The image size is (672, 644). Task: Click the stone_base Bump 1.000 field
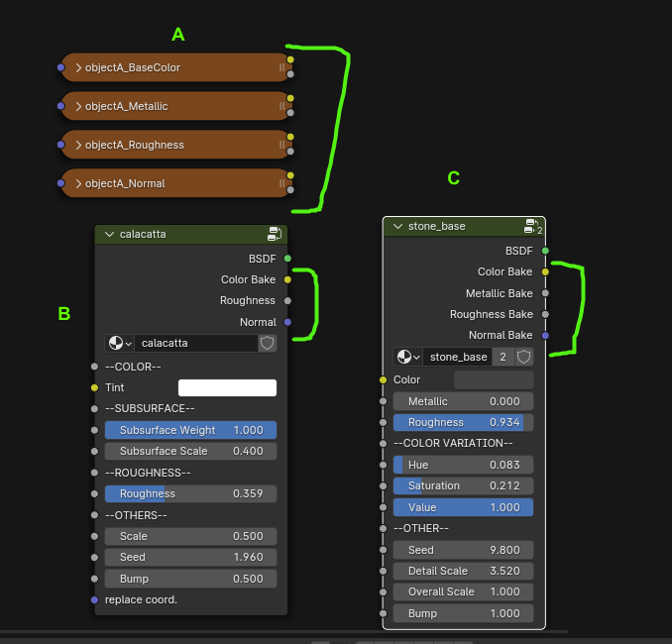(463, 613)
